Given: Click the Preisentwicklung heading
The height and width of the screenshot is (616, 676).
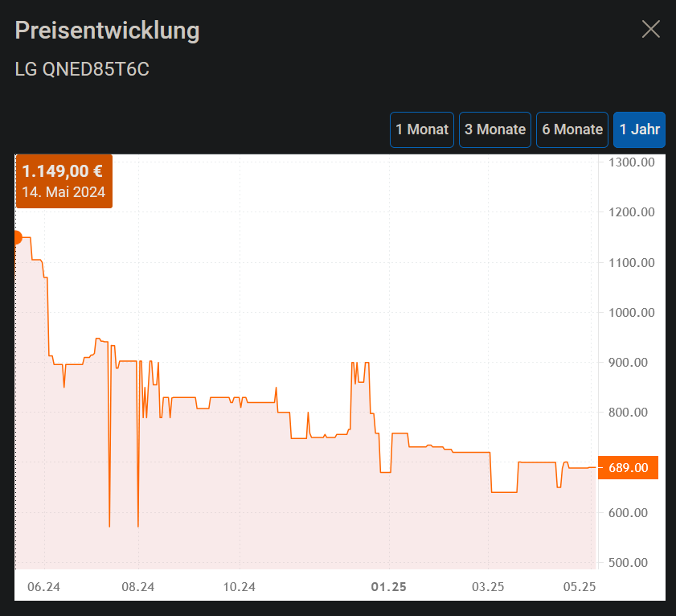Looking at the screenshot, I should pos(108,31).
